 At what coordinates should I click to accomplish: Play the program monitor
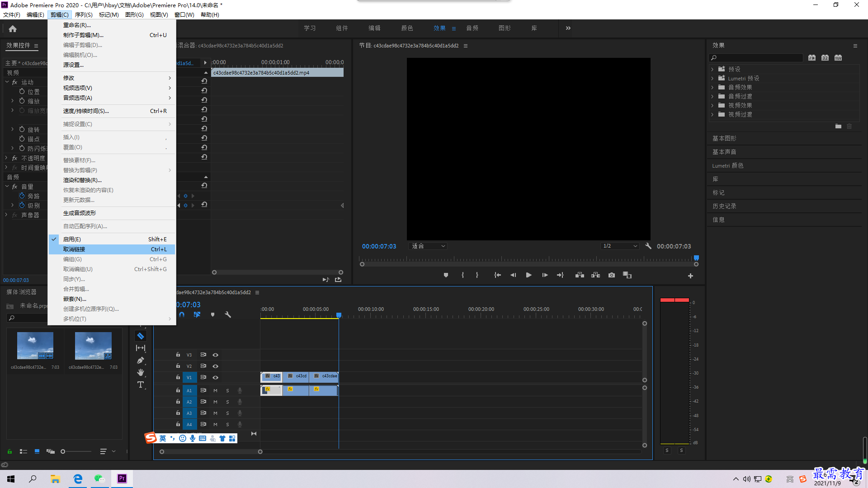[x=528, y=275]
